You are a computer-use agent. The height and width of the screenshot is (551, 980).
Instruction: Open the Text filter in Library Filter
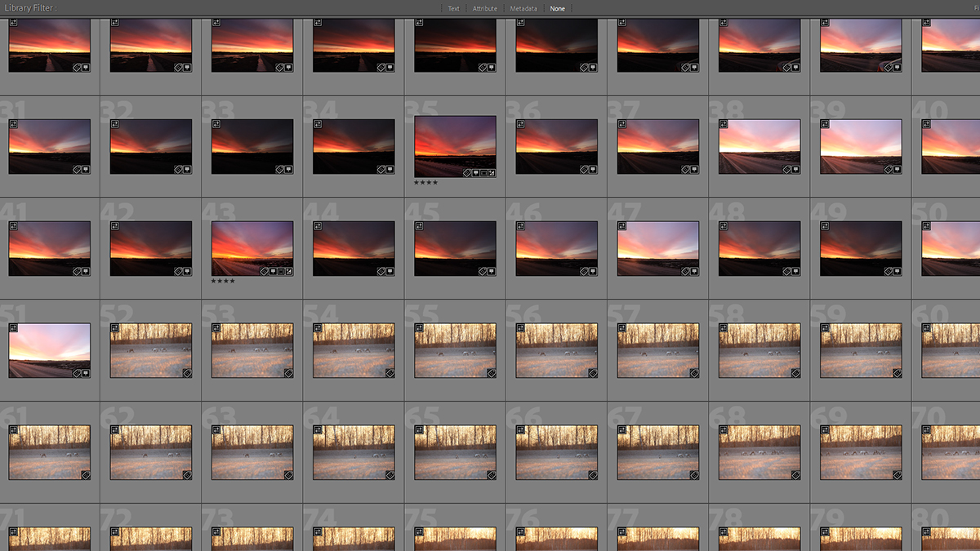[x=453, y=9]
